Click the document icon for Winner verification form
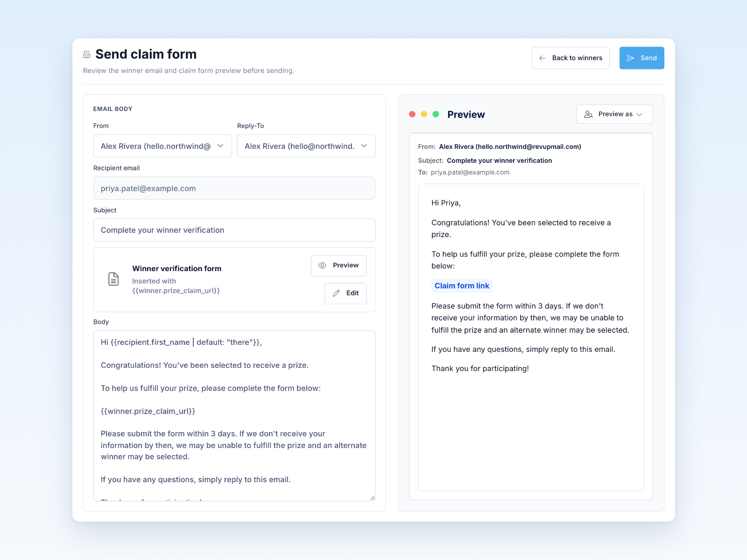 (x=113, y=279)
